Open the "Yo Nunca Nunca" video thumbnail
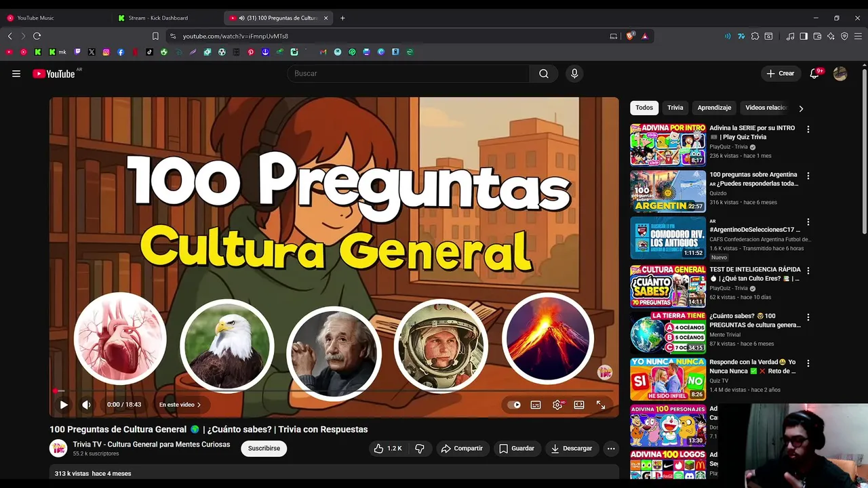The image size is (868, 488). click(x=668, y=379)
